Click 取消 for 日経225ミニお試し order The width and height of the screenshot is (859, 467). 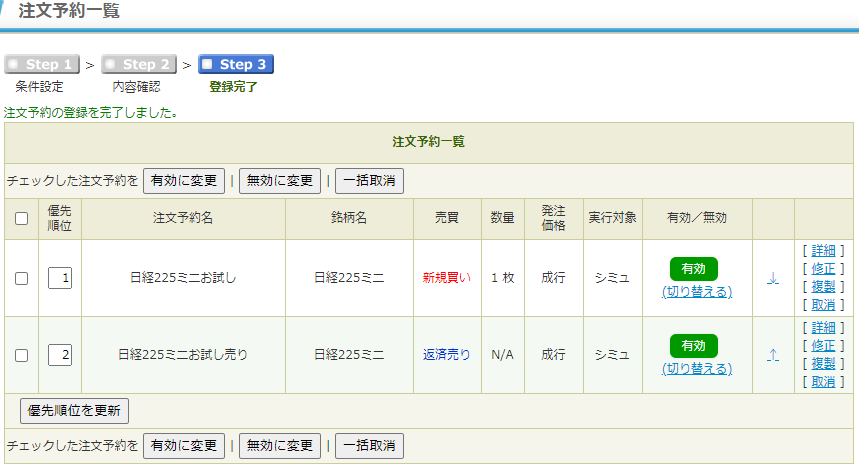click(823, 305)
